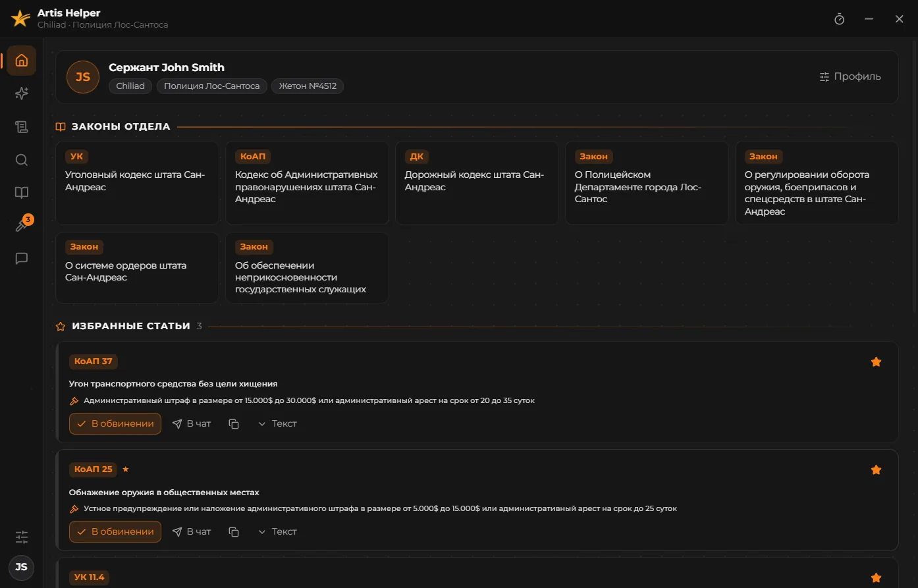Open settings sliders icon at the sidebar bottom
The image size is (918, 588).
coord(22,537)
